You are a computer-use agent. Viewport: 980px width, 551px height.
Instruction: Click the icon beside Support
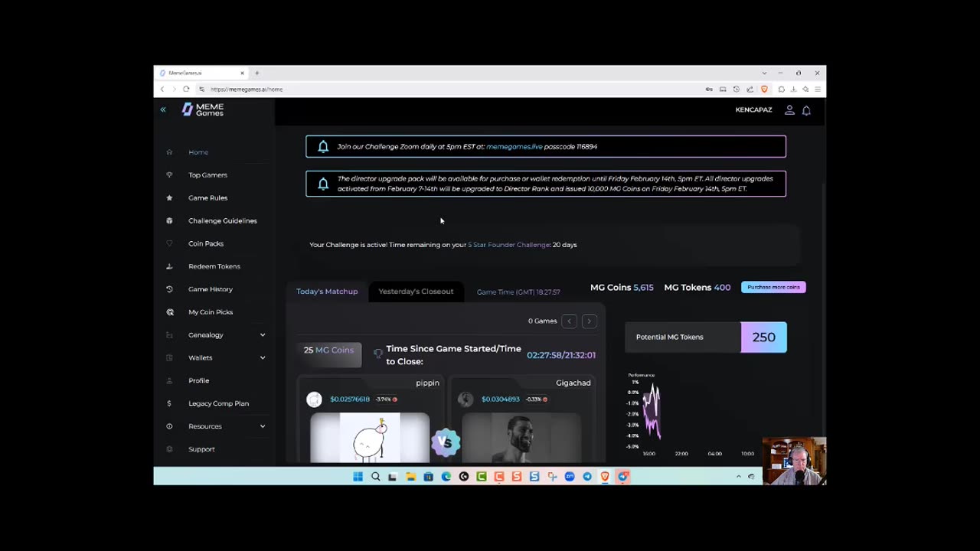[x=169, y=449]
